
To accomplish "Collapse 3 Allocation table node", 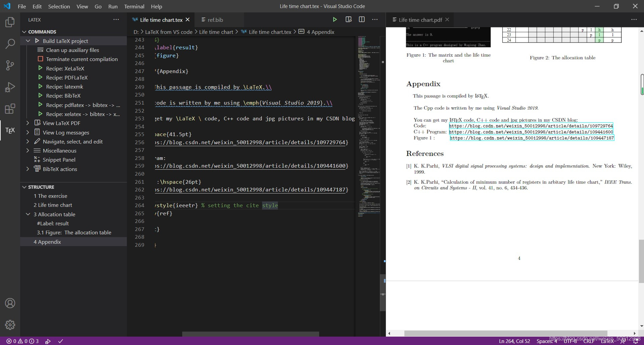I will [28, 214].
